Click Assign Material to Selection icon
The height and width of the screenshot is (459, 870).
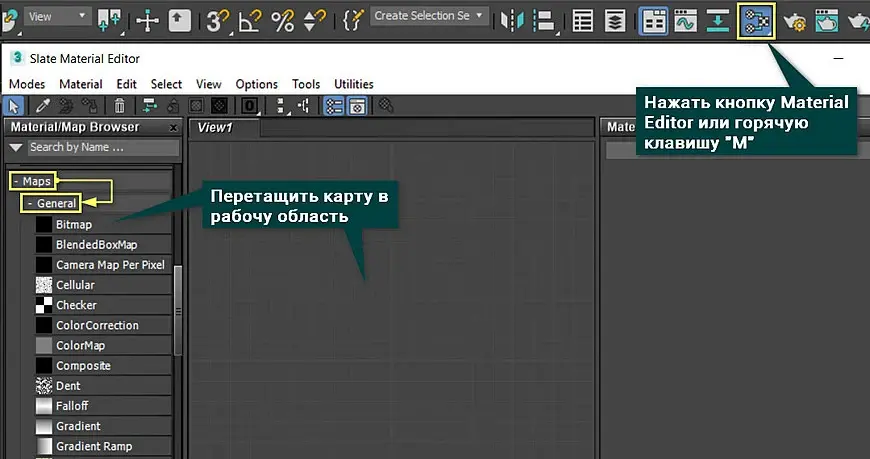tap(89, 105)
